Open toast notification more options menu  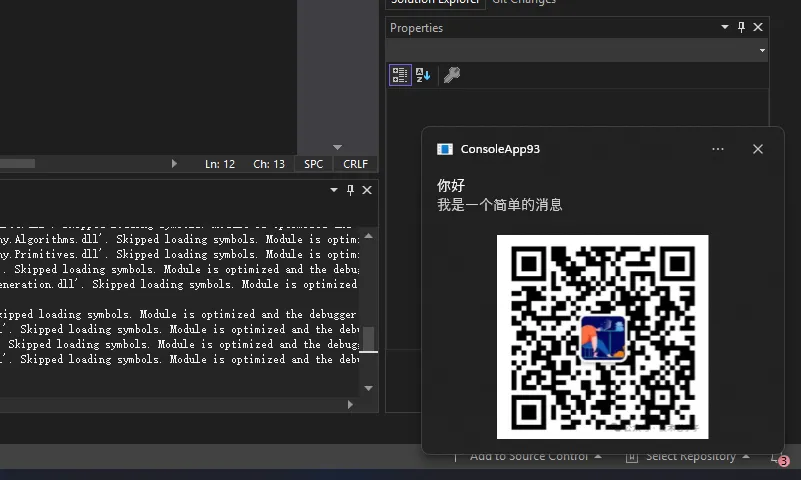[718, 149]
